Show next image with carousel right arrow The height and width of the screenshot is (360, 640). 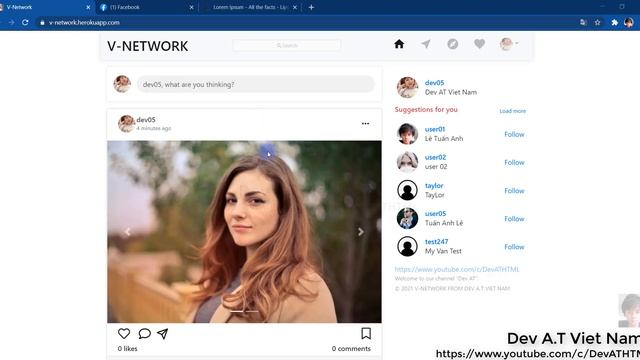click(x=361, y=232)
